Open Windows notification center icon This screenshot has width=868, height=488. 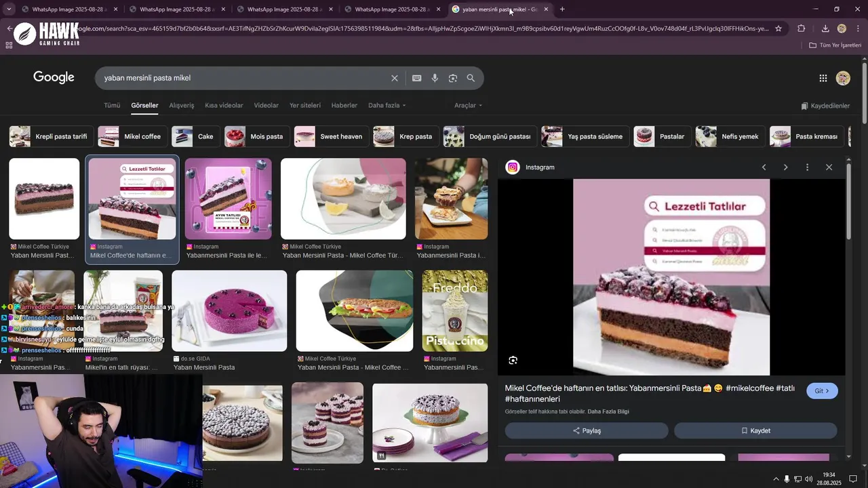click(x=853, y=479)
